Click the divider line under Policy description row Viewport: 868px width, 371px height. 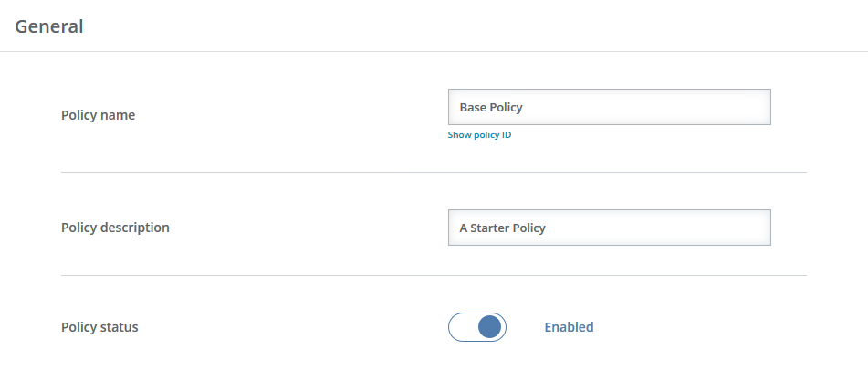point(434,275)
